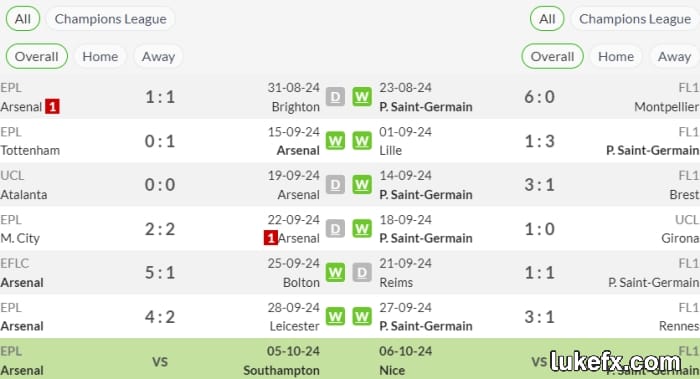Switch to left Champions League tab
Screen dimensions: 700x379
click(110, 19)
